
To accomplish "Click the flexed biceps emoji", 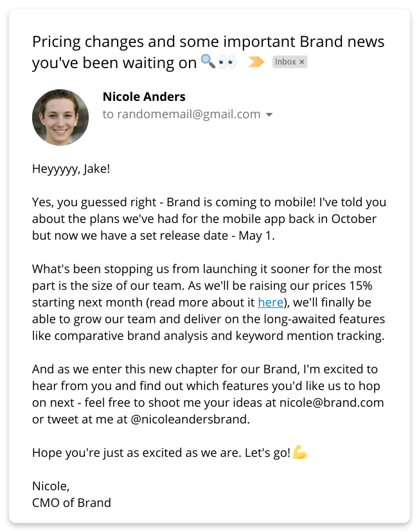I will [299, 453].
